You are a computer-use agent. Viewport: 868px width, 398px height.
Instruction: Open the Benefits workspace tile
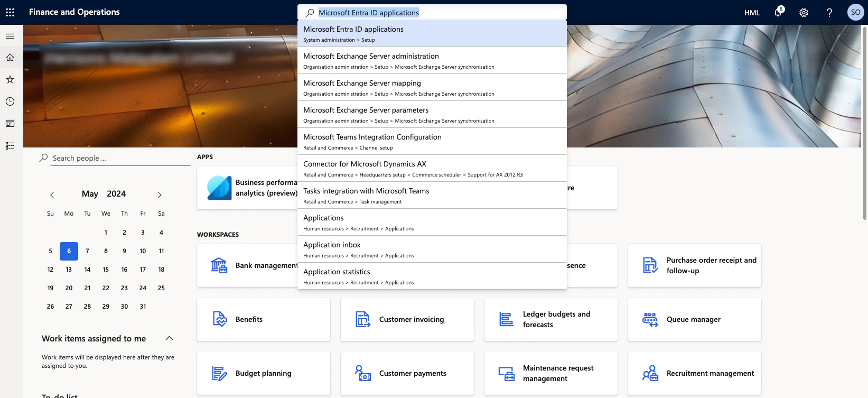[x=264, y=319]
